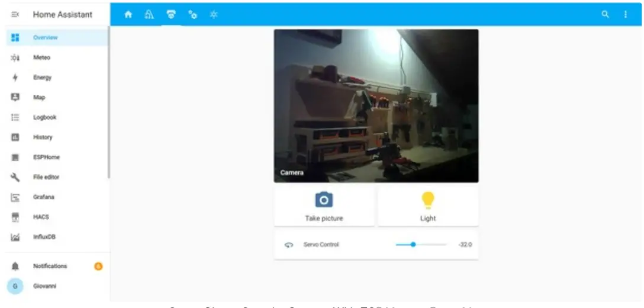Click the Overview label in sidebar
Screen dimensions: 644x308
point(46,37)
